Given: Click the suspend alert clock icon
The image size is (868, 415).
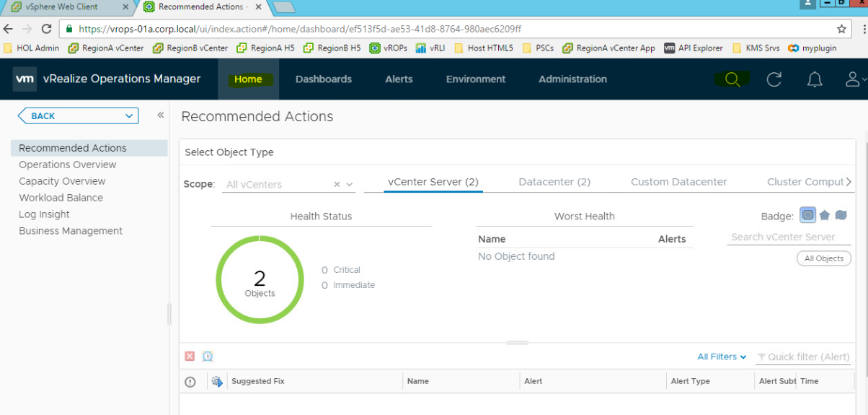Looking at the screenshot, I should pos(208,357).
